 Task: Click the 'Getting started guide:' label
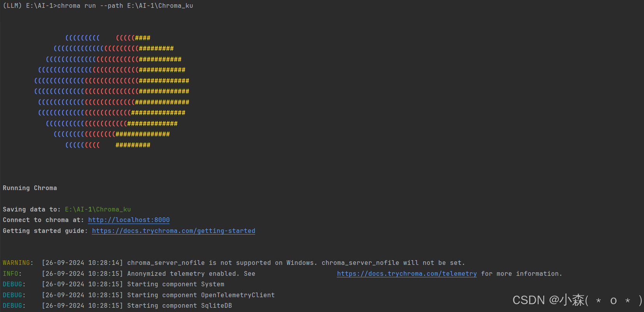45,231
